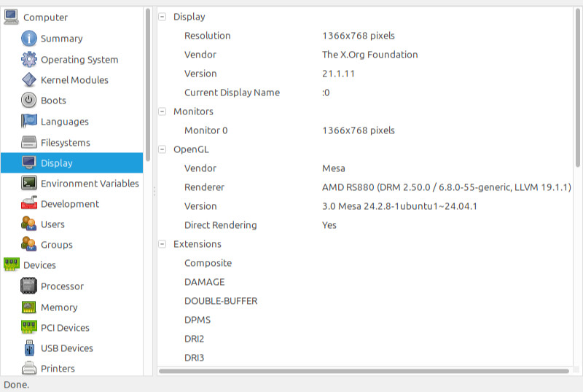583x392 pixels.
Task: Open Summary via its info icon
Action: [29, 39]
